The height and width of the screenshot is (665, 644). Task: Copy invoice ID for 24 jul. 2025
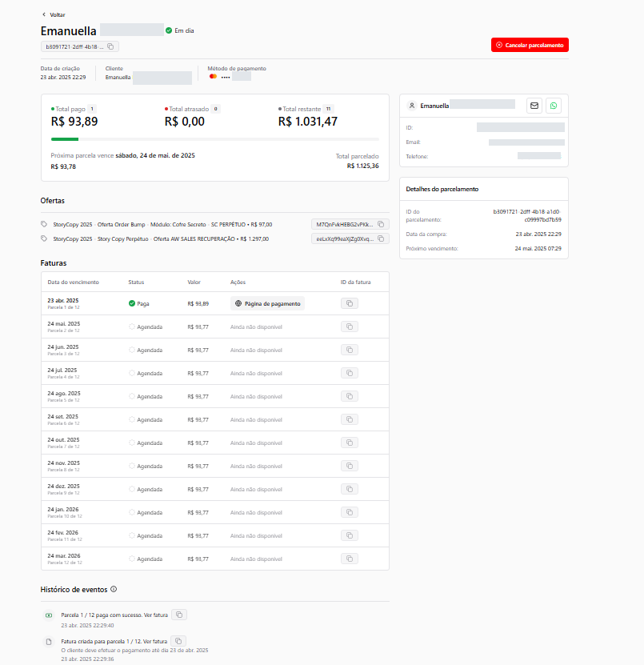(x=350, y=373)
